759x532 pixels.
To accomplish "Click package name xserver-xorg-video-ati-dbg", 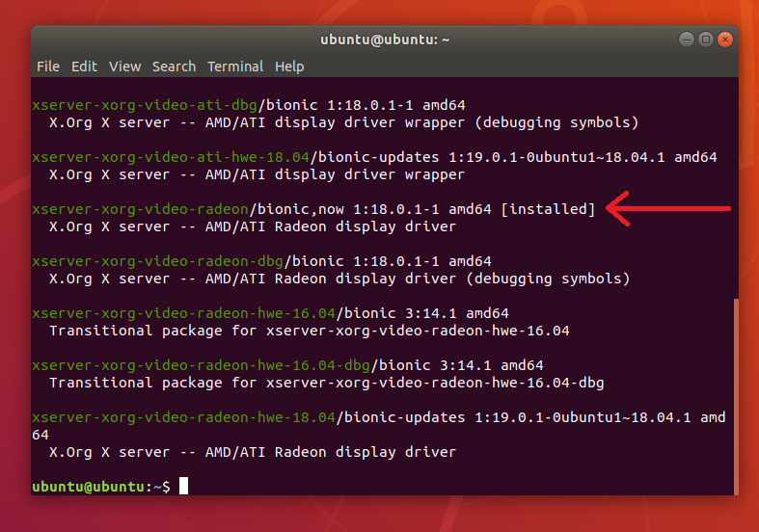I will tap(145, 105).
